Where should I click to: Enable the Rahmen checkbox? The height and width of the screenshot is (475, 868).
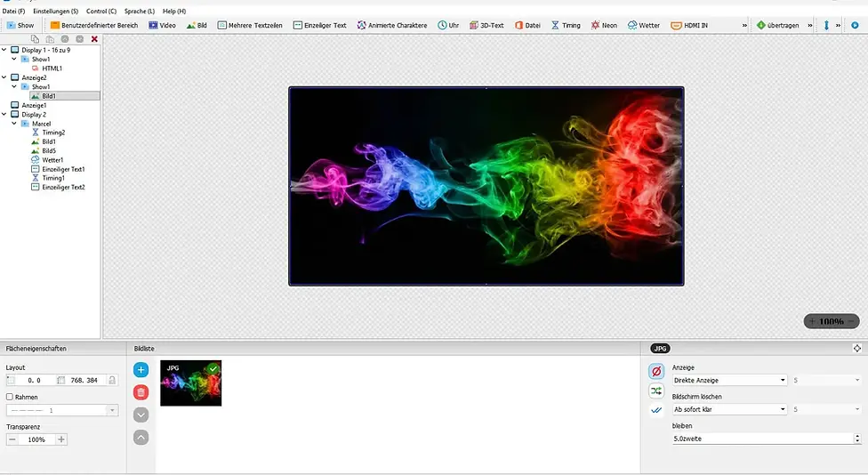(10, 397)
